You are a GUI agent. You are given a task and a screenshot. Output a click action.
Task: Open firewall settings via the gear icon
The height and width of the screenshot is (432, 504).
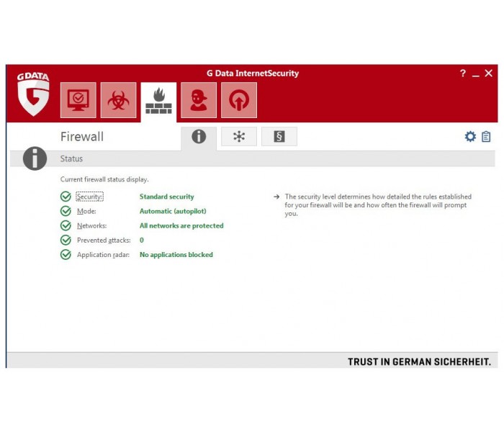[470, 137]
